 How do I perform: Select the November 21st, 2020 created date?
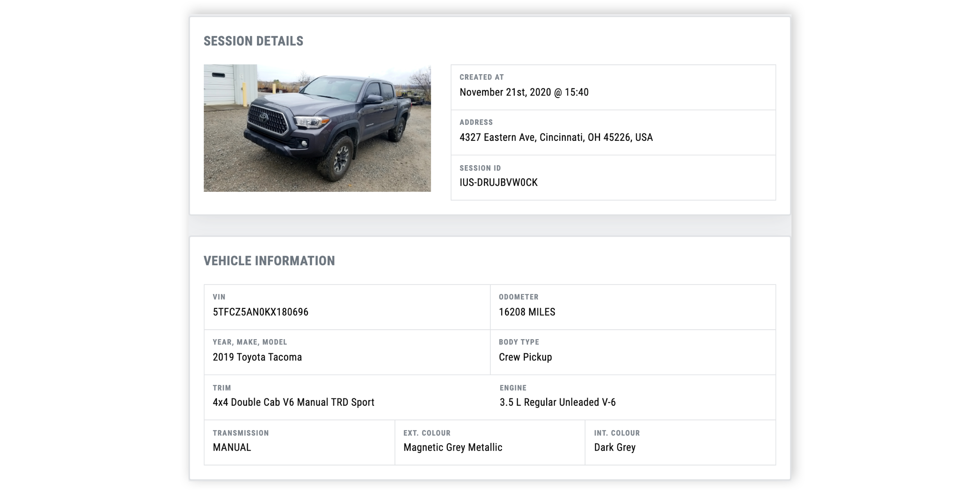coord(523,92)
